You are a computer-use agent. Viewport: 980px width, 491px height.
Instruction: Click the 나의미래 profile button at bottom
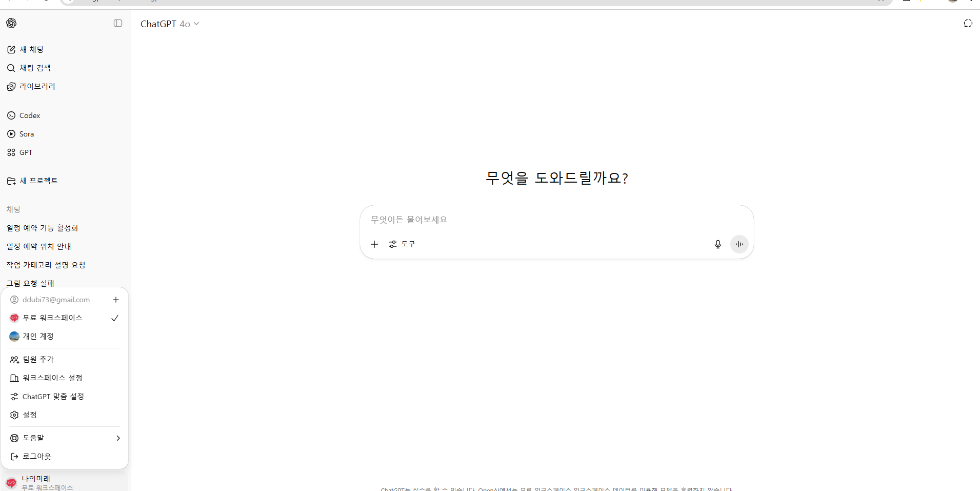65,482
